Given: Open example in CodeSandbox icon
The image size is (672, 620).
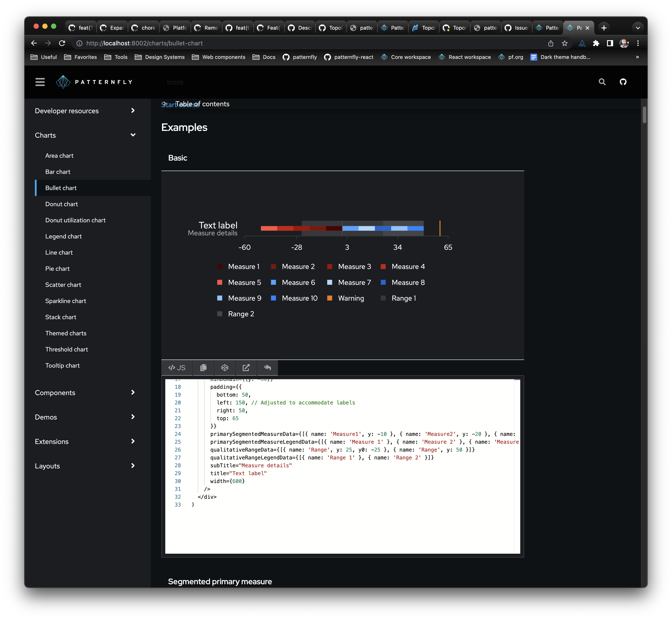Looking at the screenshot, I should point(225,368).
